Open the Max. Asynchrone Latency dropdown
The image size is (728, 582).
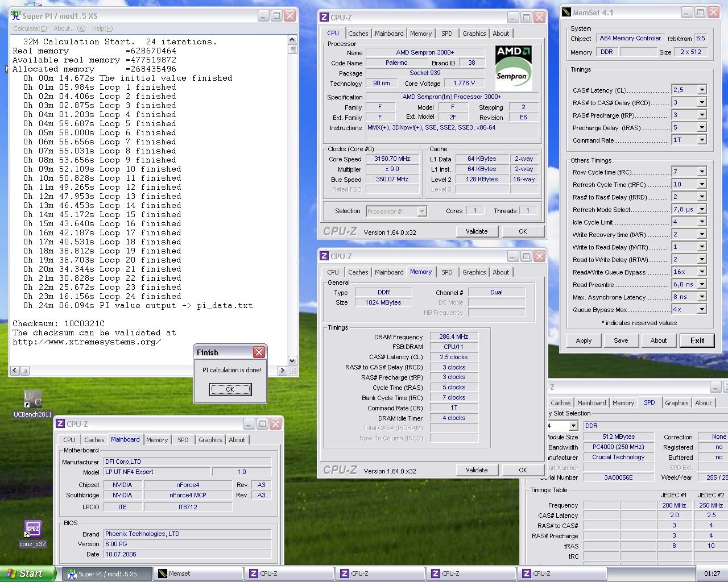point(702,297)
